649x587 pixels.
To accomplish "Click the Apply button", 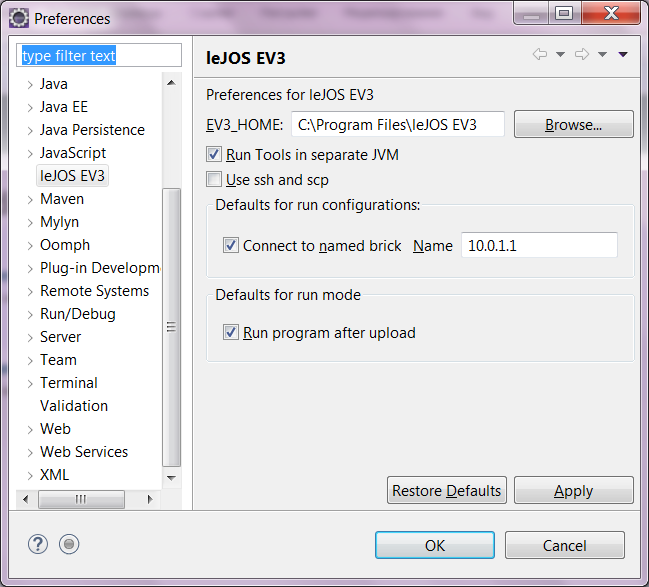I will click(574, 490).
